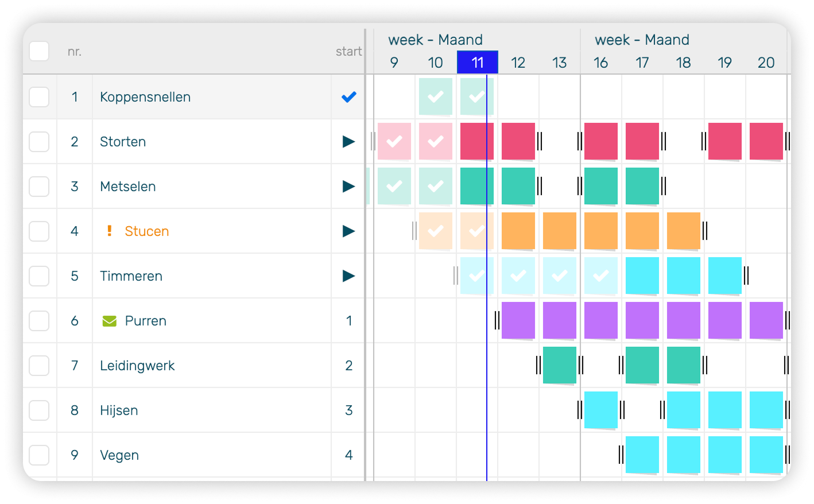
Task: Select the Leidingwerk block in week 17
Action: (x=642, y=365)
